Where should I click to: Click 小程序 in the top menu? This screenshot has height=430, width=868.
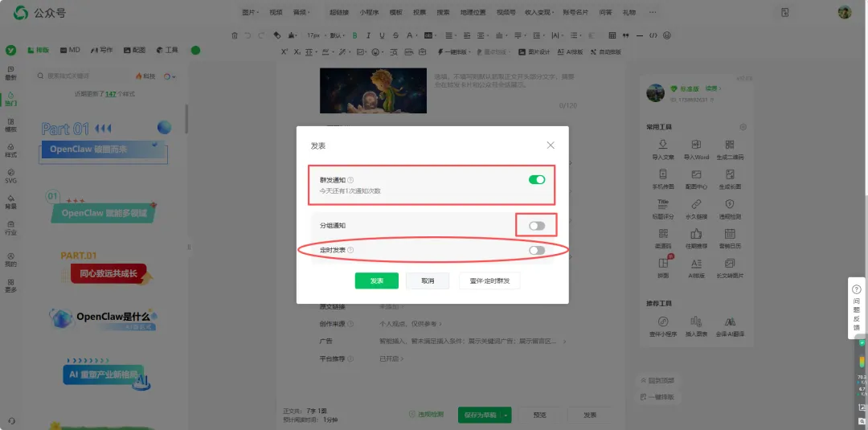369,12
